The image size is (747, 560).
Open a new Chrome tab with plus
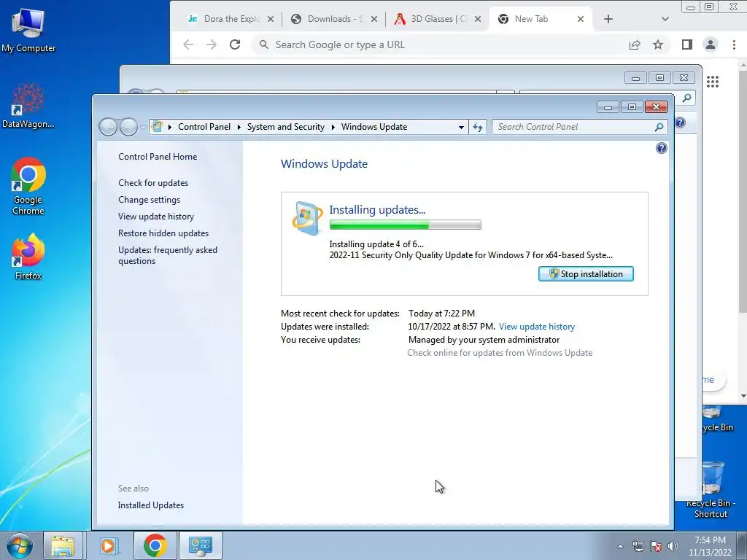[x=608, y=19]
